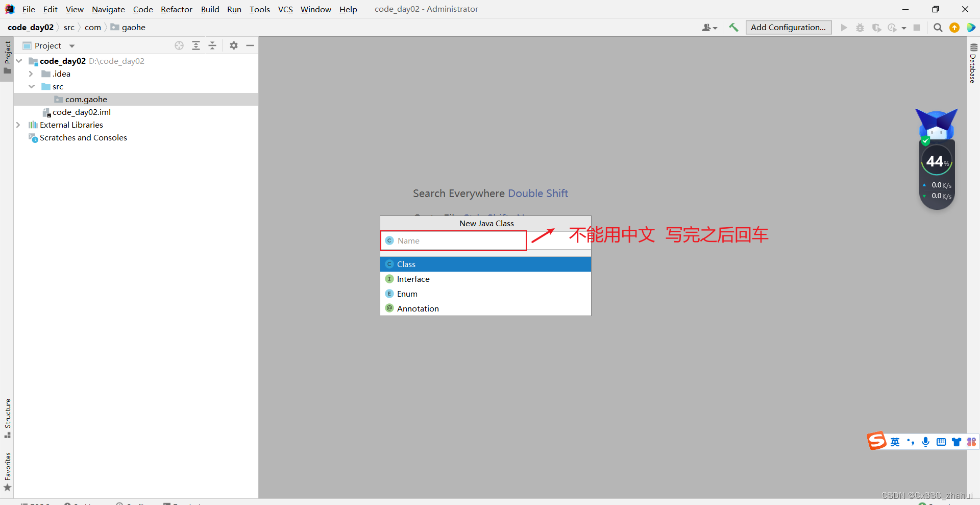Image resolution: width=980 pixels, height=505 pixels.
Task: Open the Database side tool window
Action: 973,63
